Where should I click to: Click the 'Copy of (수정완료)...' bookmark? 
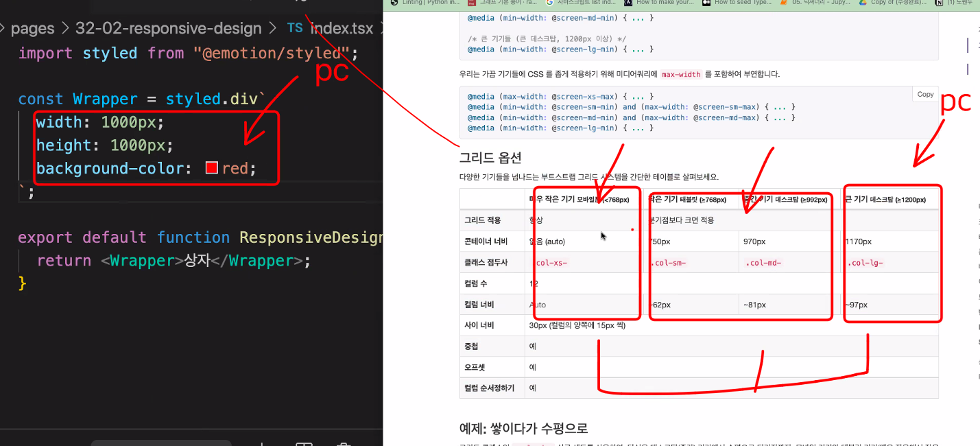(x=894, y=3)
